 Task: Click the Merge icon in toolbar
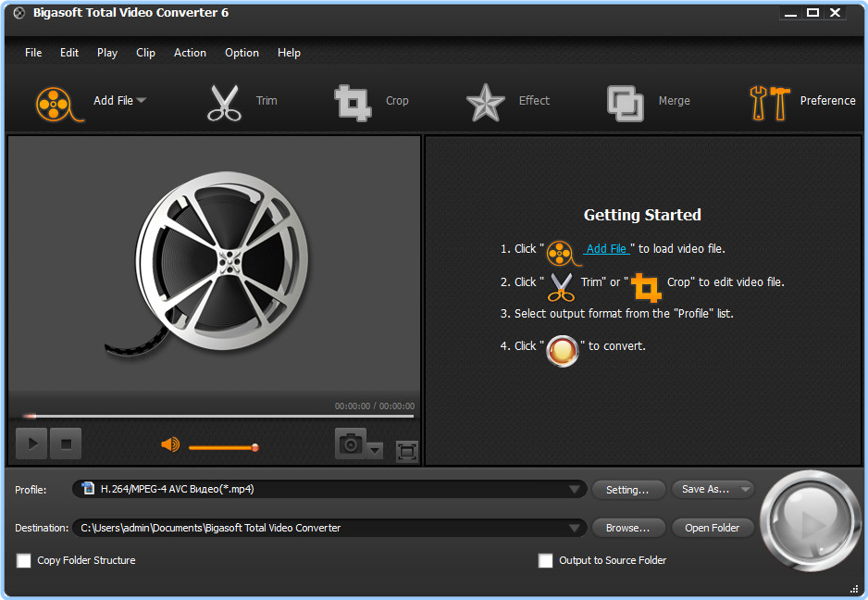tap(626, 103)
